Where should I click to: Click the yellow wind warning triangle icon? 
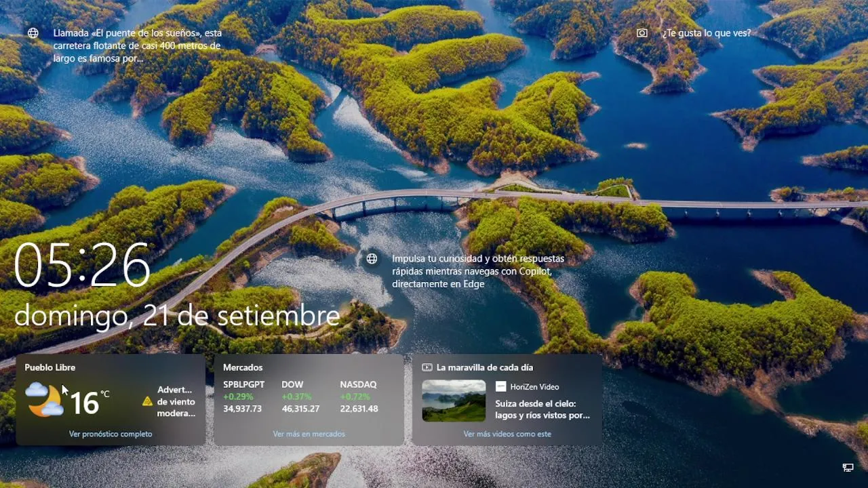click(x=147, y=401)
